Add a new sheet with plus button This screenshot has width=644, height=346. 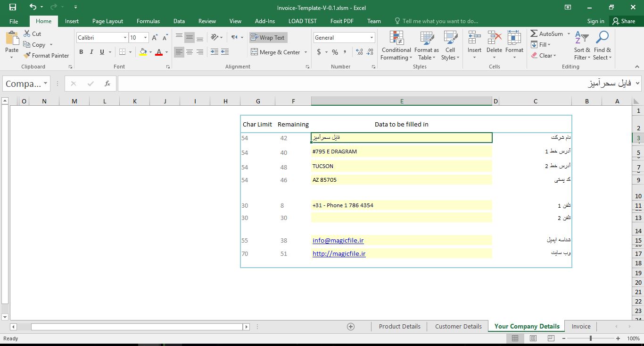[351, 326]
